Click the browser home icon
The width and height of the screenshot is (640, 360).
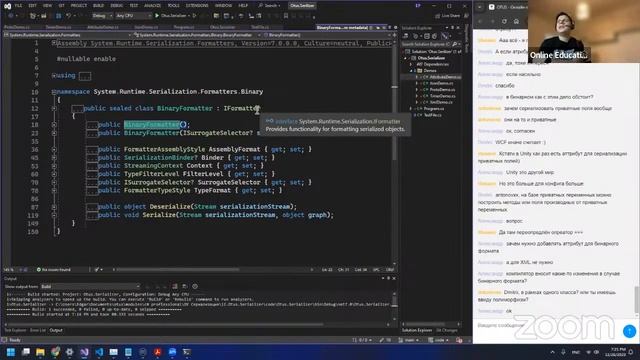pyautogui.click(x=516, y=21)
